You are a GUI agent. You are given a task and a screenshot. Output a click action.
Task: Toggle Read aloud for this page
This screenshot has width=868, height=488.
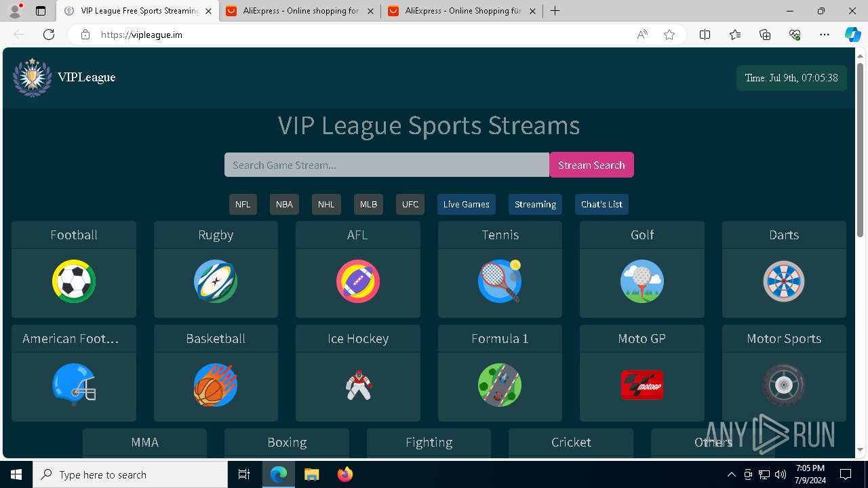pyautogui.click(x=642, y=35)
